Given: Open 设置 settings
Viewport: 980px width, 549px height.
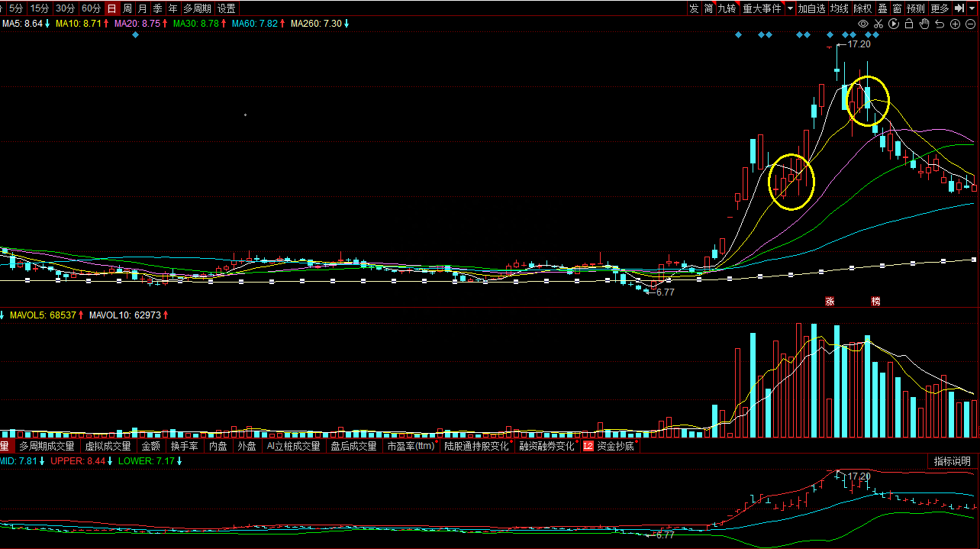Looking at the screenshot, I should pyautogui.click(x=226, y=8).
